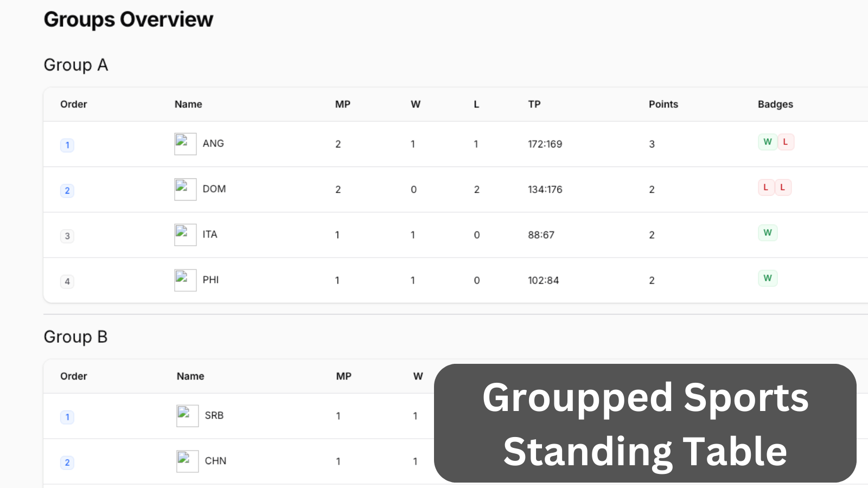Click the green W badge for ANG
The width and height of the screenshot is (868, 488).
767,142
